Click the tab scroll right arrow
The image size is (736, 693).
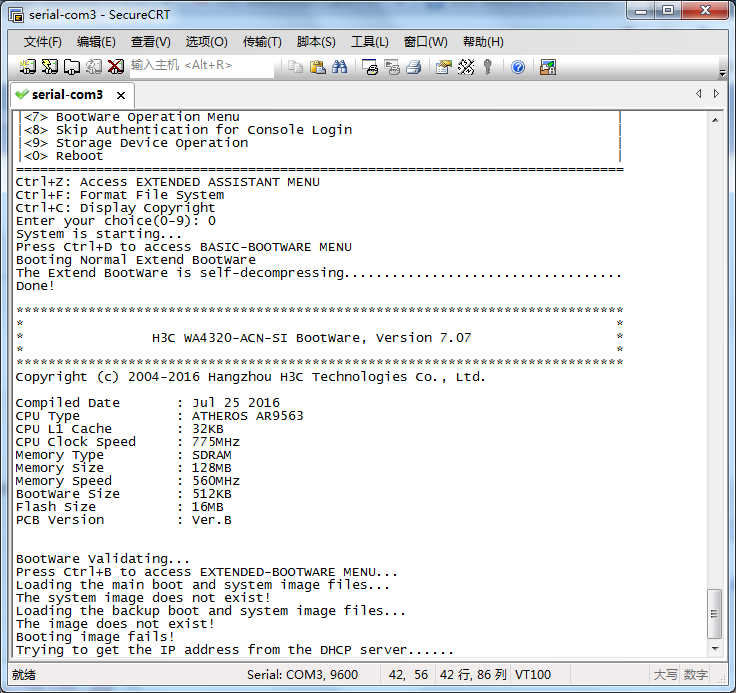click(x=716, y=94)
